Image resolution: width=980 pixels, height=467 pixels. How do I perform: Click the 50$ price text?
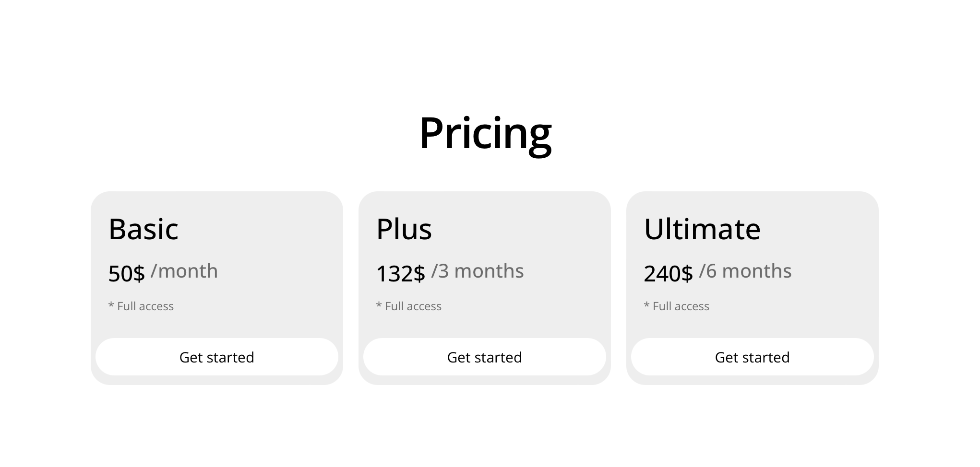click(127, 274)
